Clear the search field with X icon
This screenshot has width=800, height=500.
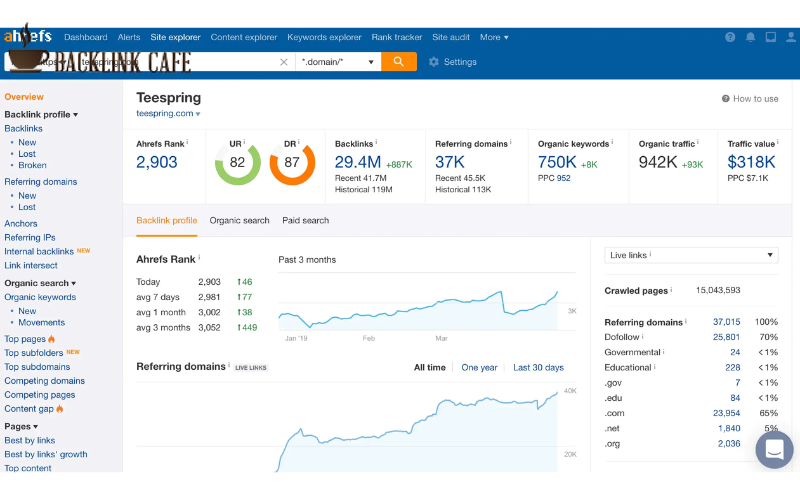(284, 62)
